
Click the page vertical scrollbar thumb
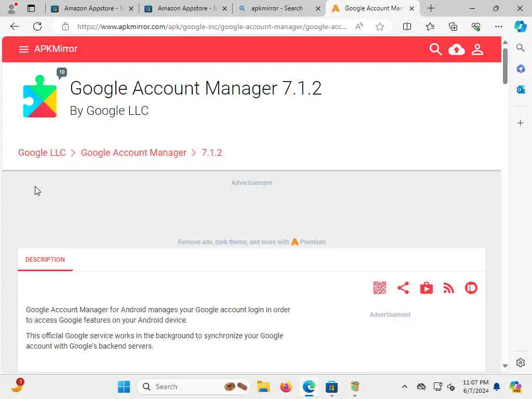tap(505, 66)
